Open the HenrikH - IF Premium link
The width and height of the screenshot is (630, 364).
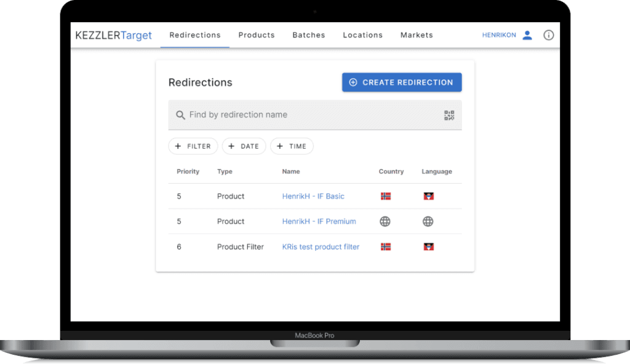coord(319,221)
